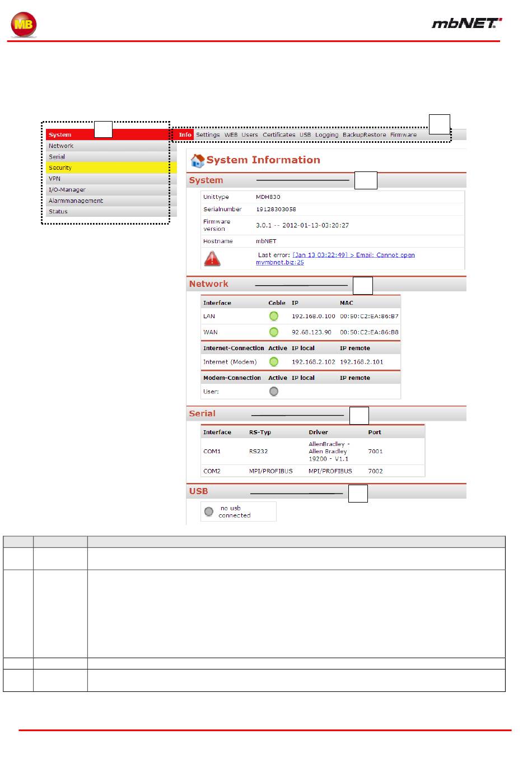
Task: Click port 7002
Action: pos(375,471)
